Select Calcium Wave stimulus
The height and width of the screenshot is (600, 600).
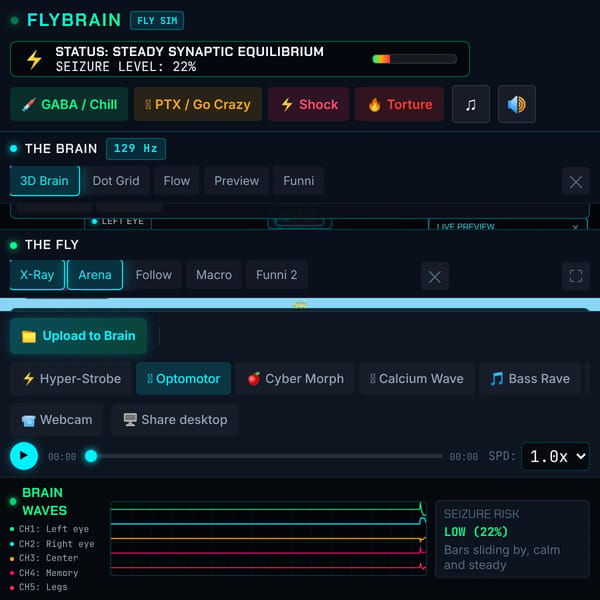tap(417, 378)
